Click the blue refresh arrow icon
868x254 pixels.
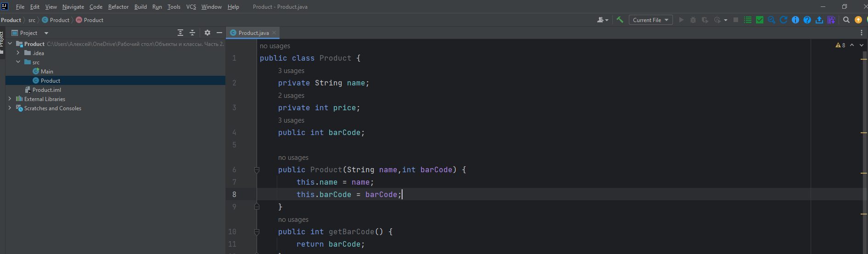pos(784,20)
